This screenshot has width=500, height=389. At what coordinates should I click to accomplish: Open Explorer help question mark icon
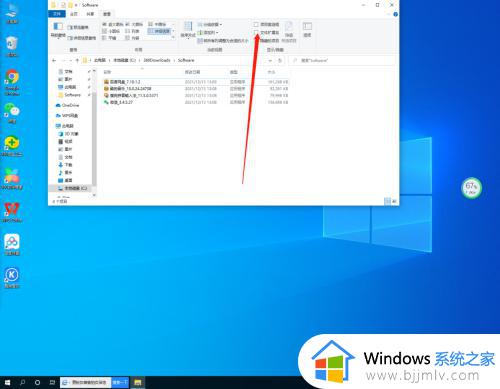(395, 14)
